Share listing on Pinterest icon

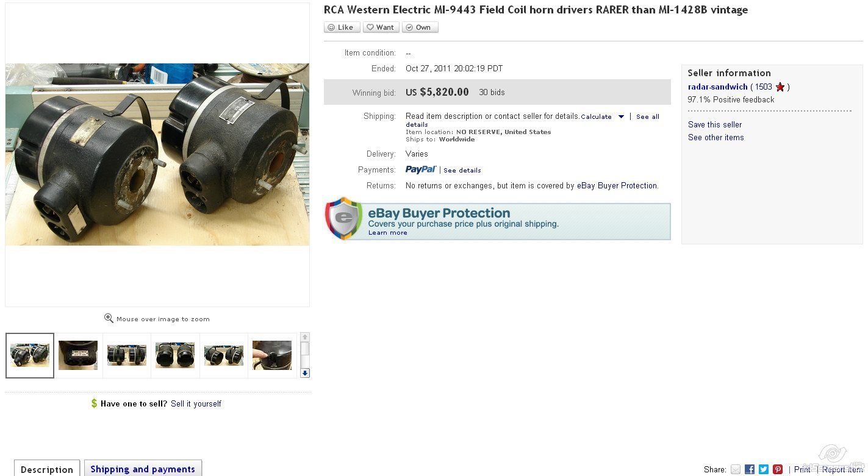pyautogui.click(x=778, y=469)
